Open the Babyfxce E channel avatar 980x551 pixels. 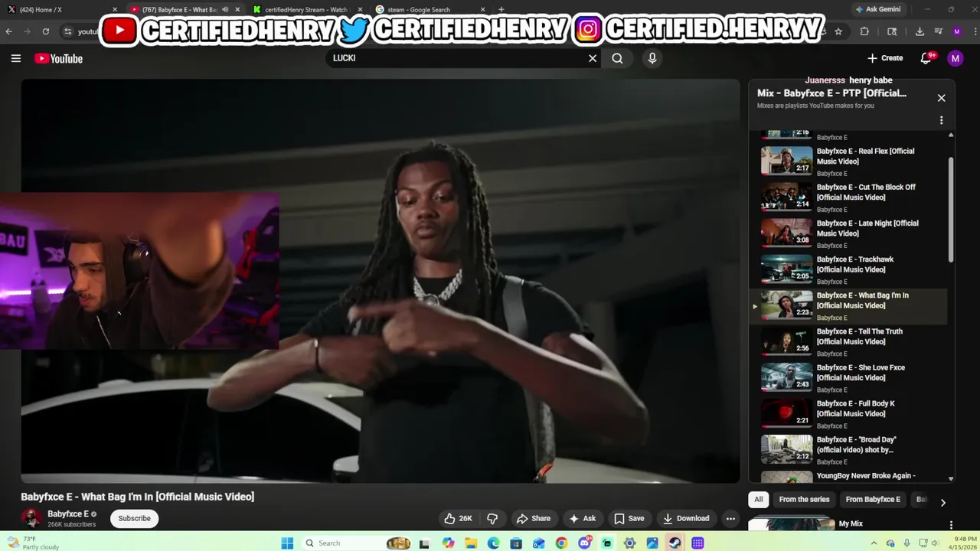31,518
